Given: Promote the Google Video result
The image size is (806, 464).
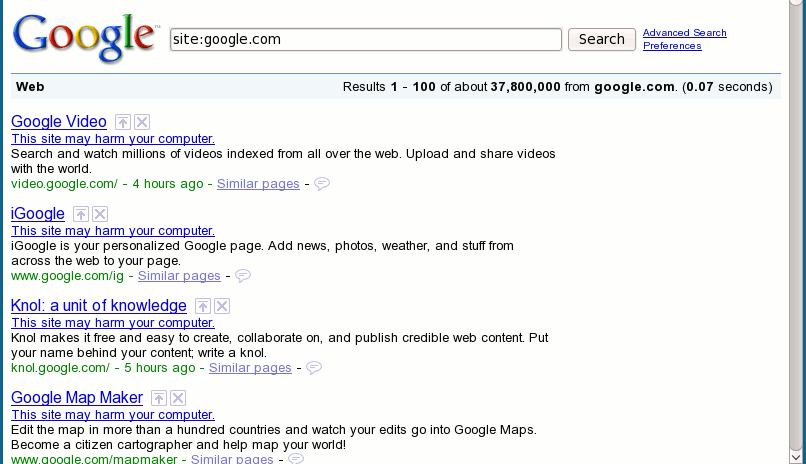Looking at the screenshot, I should point(122,122).
